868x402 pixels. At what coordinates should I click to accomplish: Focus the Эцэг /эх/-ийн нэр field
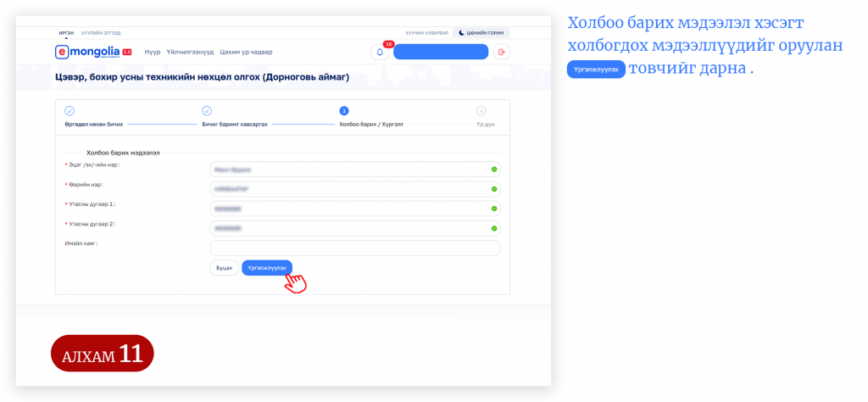point(355,170)
